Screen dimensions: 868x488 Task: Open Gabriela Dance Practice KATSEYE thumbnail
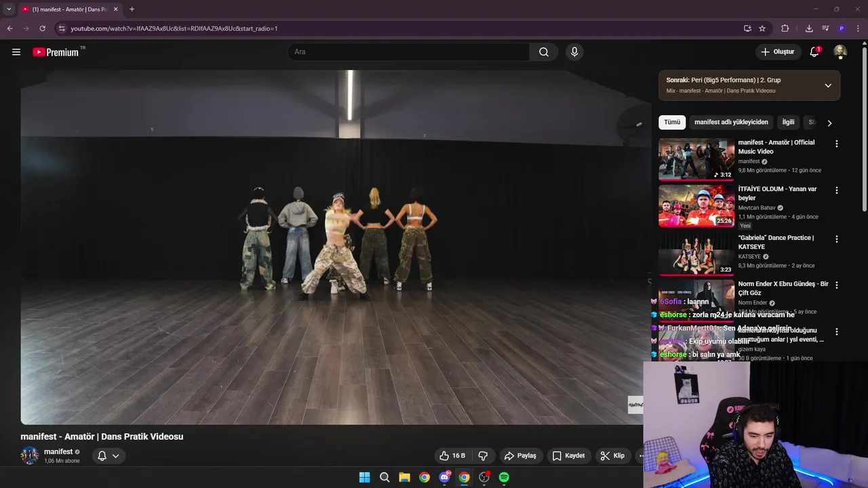coord(696,254)
